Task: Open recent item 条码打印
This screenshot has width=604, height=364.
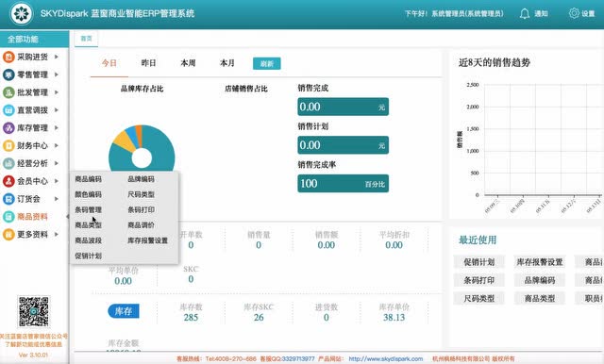Action: tap(478, 280)
